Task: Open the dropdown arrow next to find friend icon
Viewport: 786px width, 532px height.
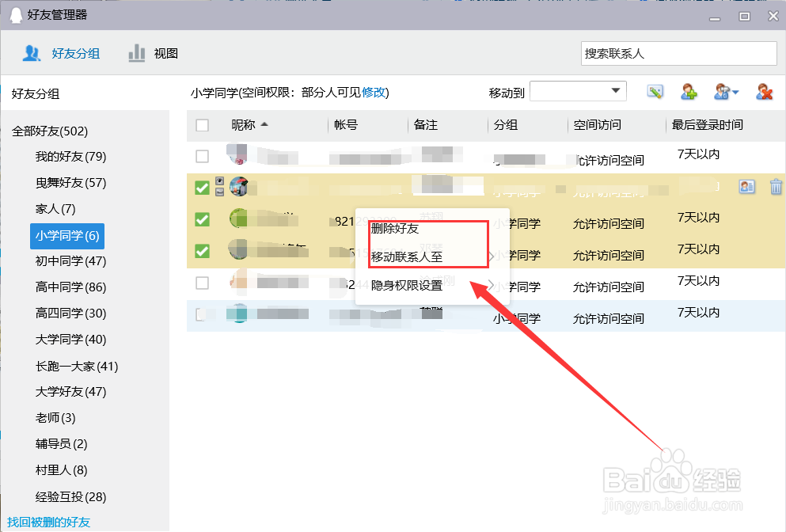Action: (734, 91)
